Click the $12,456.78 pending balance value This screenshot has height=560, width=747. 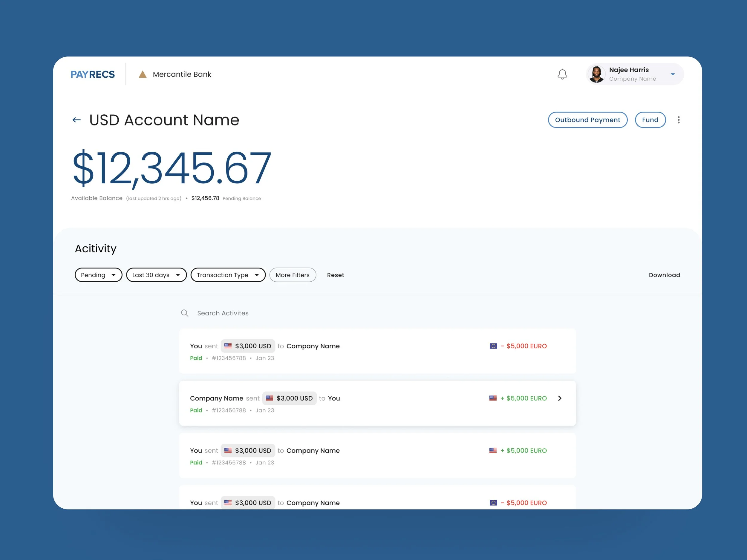click(205, 198)
